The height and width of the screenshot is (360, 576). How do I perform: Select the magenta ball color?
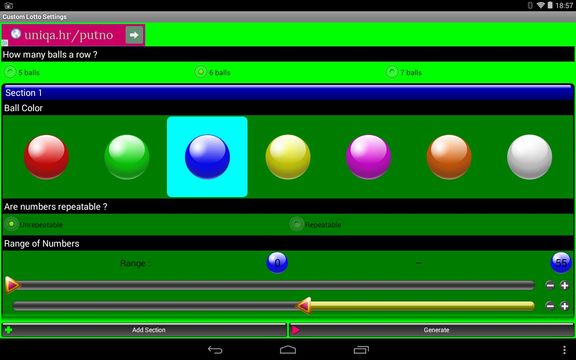pos(368,157)
